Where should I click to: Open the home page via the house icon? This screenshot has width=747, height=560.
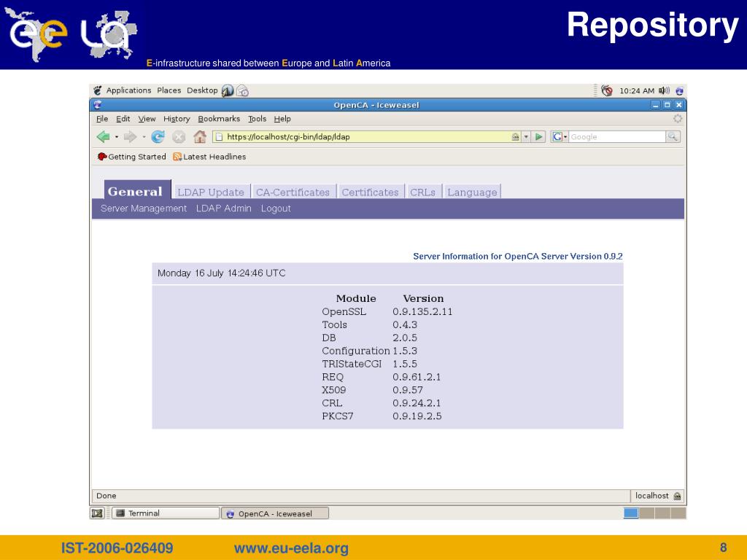click(200, 137)
